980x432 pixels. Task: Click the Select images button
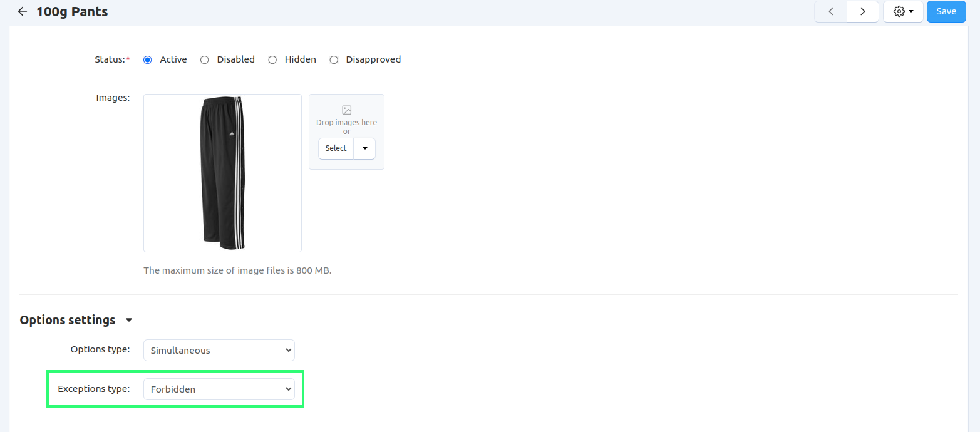tap(336, 148)
